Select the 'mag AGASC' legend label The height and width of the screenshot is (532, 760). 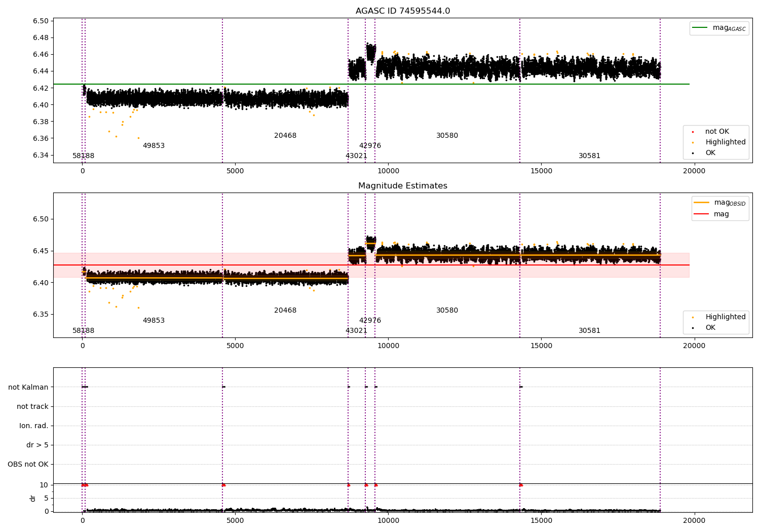pyautogui.click(x=729, y=28)
